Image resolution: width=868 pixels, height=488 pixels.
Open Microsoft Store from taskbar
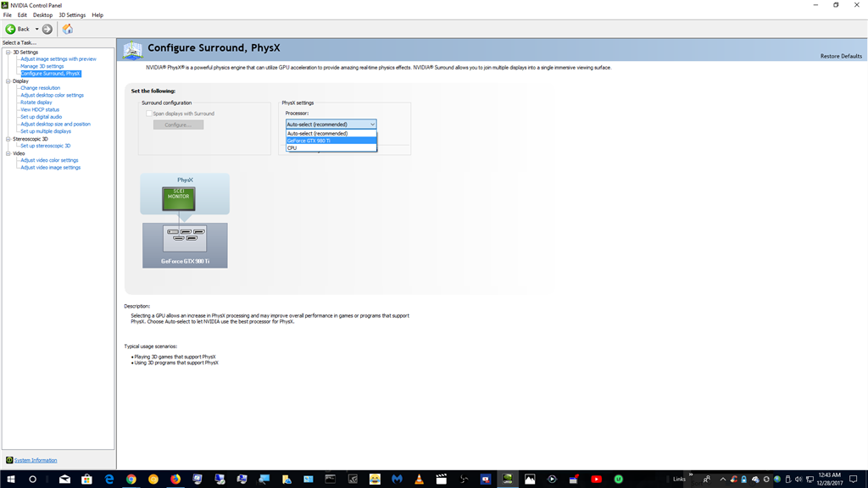(x=87, y=480)
